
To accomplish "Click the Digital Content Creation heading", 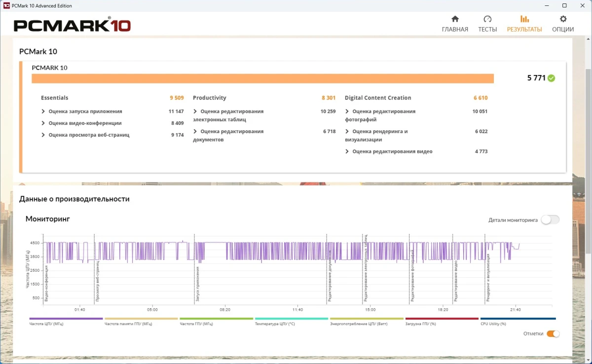I will (x=378, y=98).
